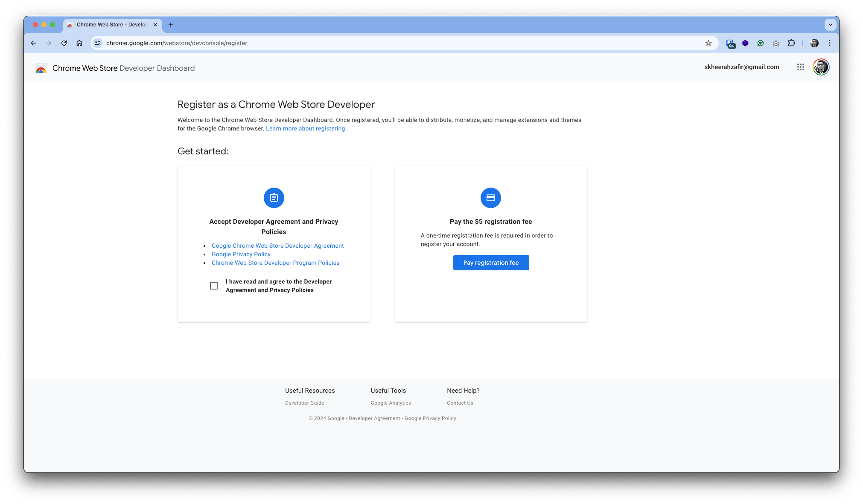
Task: Open the Contact Us footer link
Action: [x=460, y=403]
